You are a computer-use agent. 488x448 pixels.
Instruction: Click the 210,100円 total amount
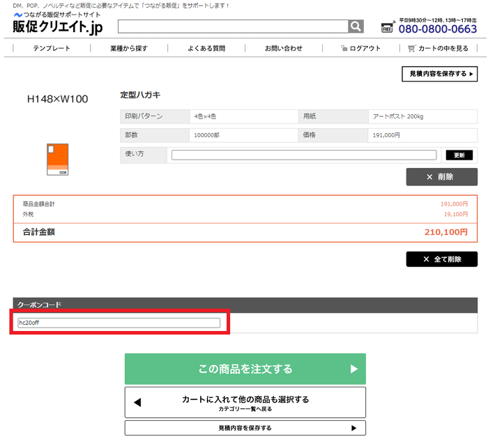(x=446, y=232)
